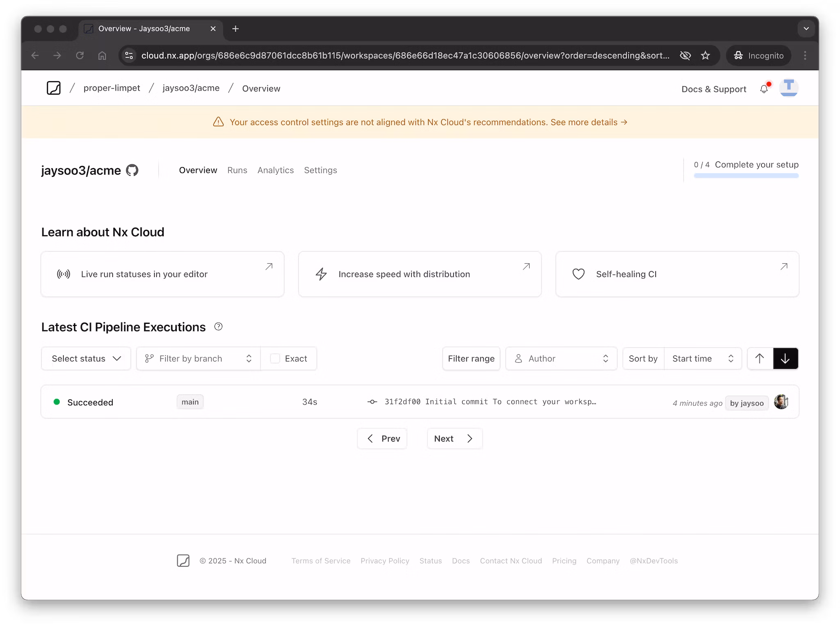Image resolution: width=840 pixels, height=626 pixels.
Task: Sort ascending with the up arrow
Action: coord(760,359)
